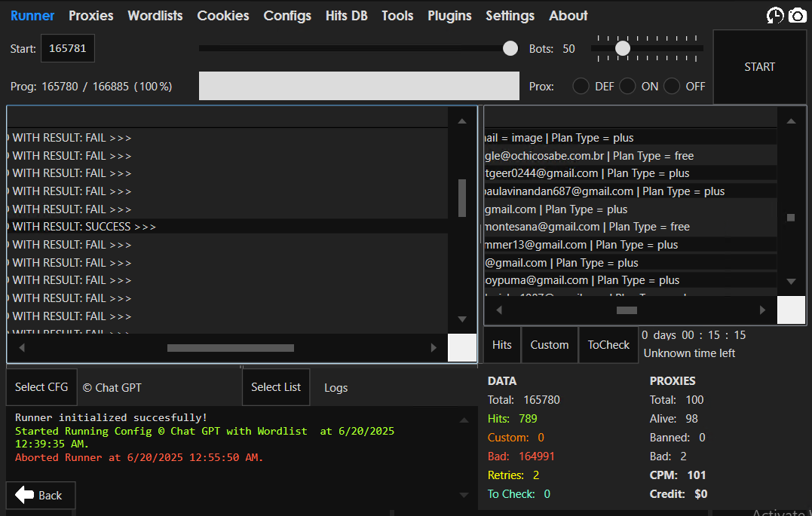
Task: Click the down arrow in the hits list scrollbar
Action: point(791,281)
